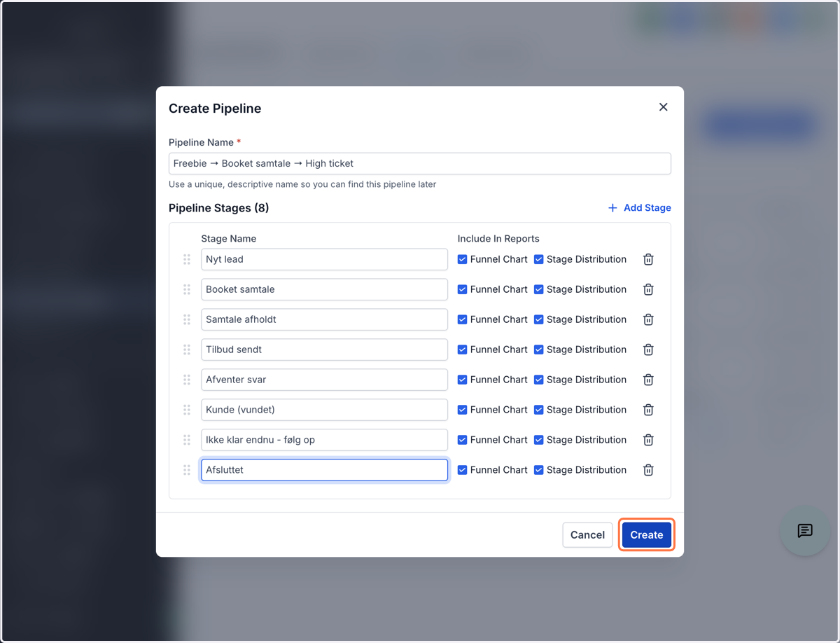Toggle Funnel Chart for Booket samtale stage
Screen dimensions: 840x643
462,289
